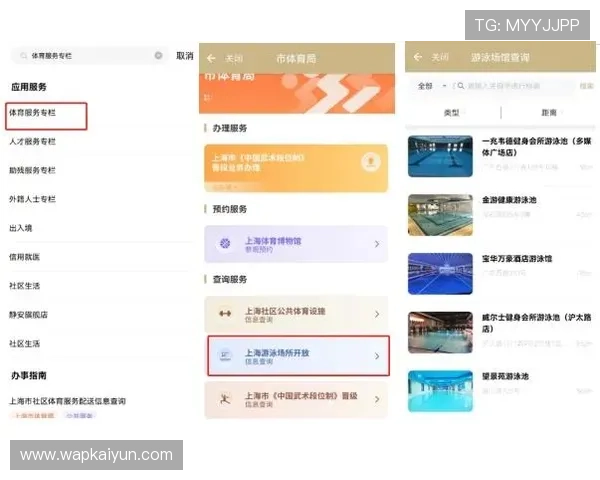The width and height of the screenshot is (600, 480).
Task: Tap the back arrow in 市体育局 header
Action: pos(211,59)
